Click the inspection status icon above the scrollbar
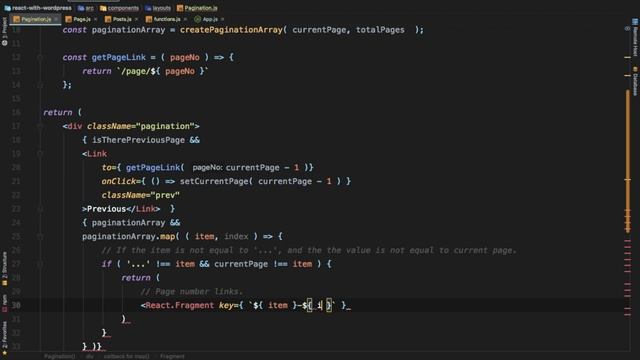Image resolution: width=640 pixels, height=360 pixels. coord(627,29)
